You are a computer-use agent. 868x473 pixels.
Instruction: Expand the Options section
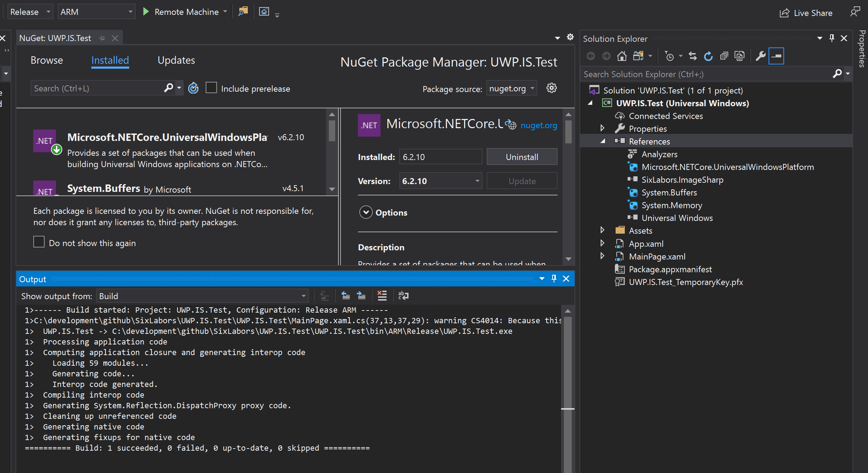point(366,212)
